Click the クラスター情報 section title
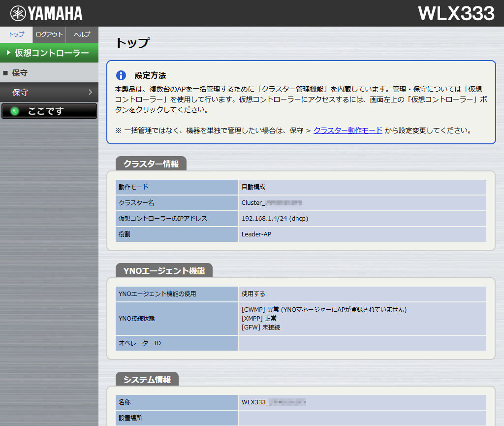The height and width of the screenshot is (426, 504). [x=151, y=164]
